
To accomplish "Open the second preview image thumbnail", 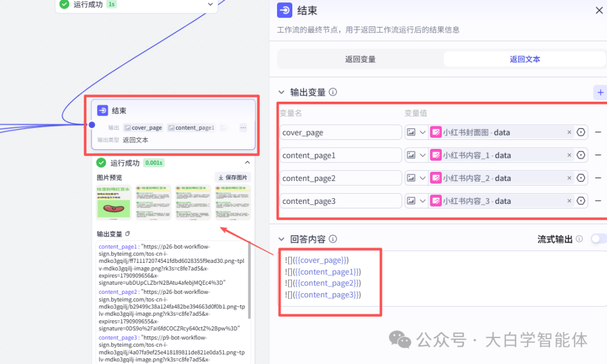I will pyautogui.click(x=153, y=202).
